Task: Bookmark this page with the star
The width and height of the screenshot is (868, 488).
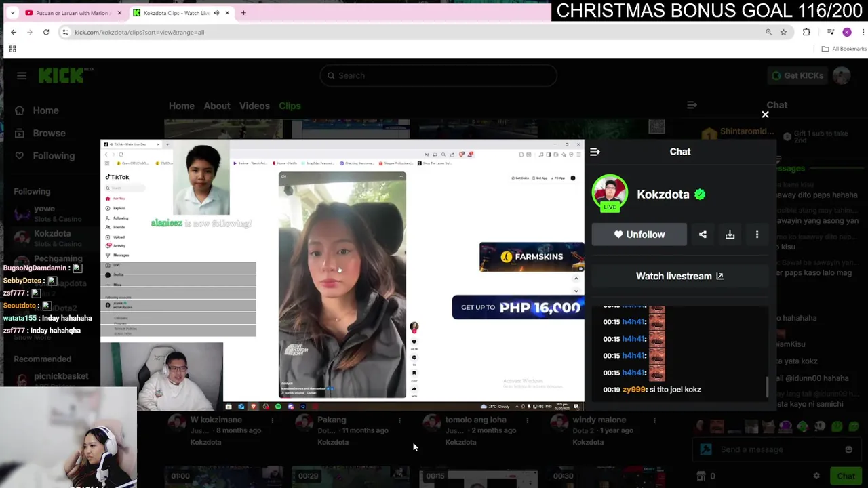Action: click(783, 32)
